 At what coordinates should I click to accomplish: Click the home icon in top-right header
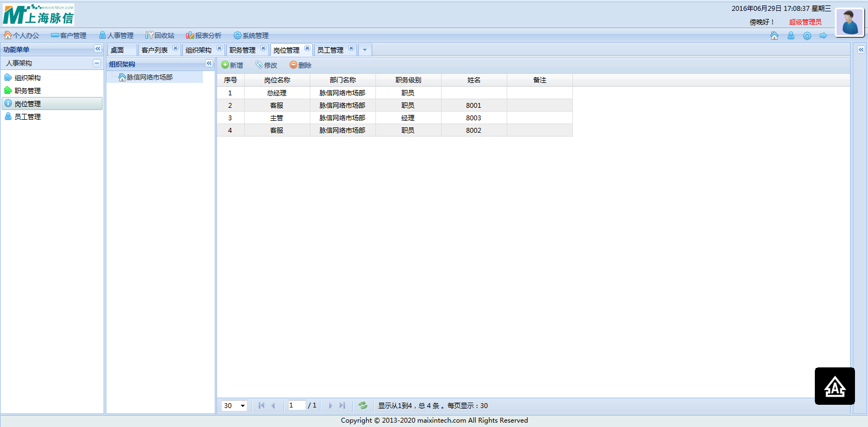(x=774, y=36)
